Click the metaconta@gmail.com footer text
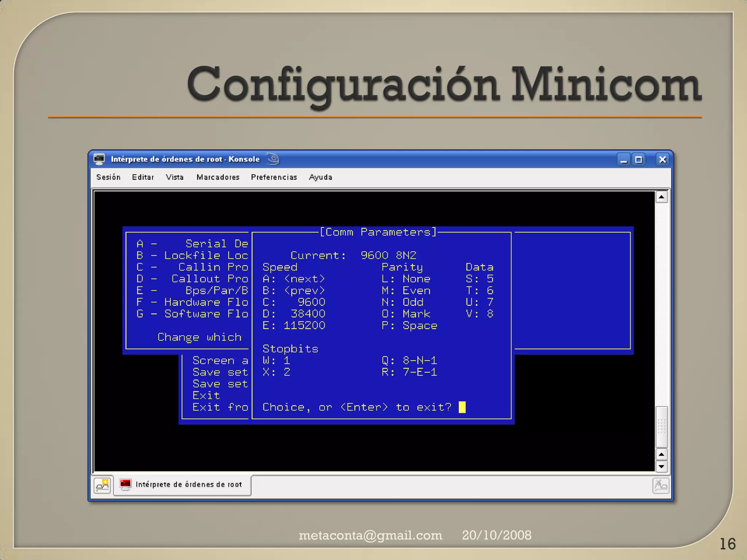The height and width of the screenshot is (560, 747). click(x=370, y=535)
